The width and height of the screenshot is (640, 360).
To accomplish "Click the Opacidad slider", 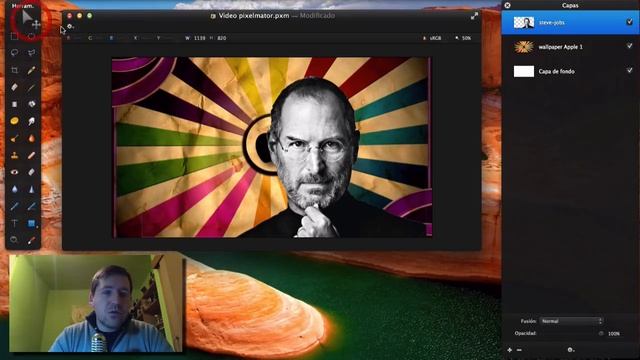I will (x=571, y=333).
